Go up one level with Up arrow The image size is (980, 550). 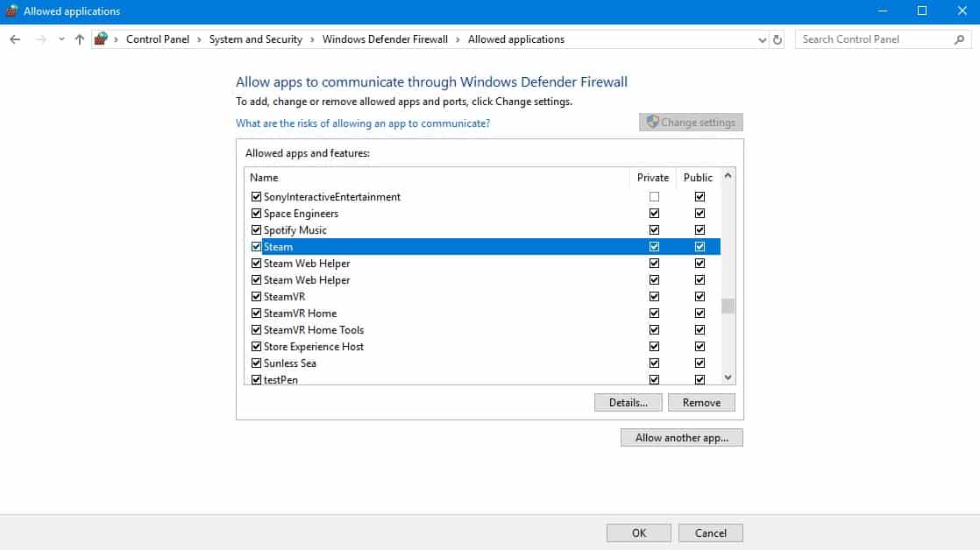pyautogui.click(x=80, y=39)
